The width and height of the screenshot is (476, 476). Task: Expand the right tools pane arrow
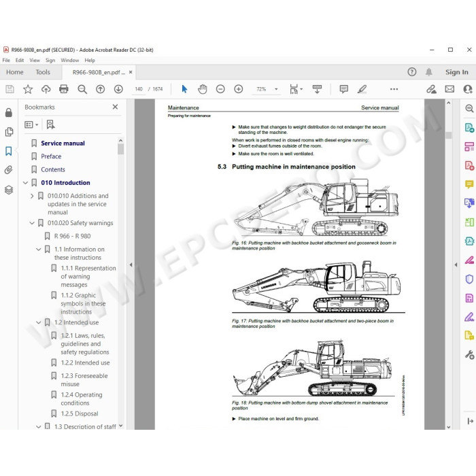[x=456, y=265]
